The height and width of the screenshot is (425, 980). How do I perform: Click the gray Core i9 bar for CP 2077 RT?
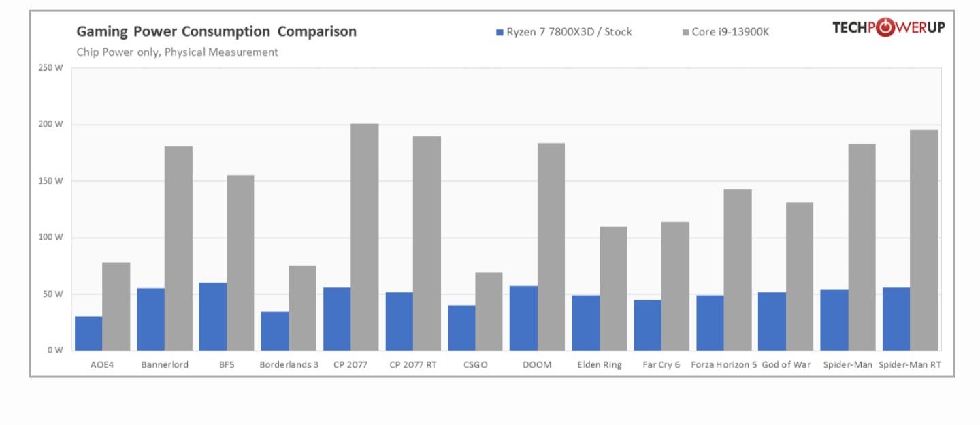427,243
